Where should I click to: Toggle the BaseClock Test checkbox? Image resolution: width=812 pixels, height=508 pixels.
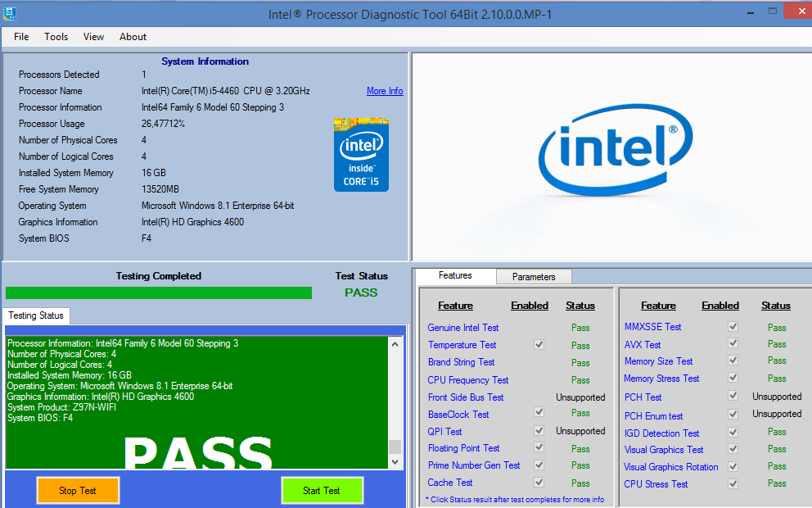pos(539,411)
